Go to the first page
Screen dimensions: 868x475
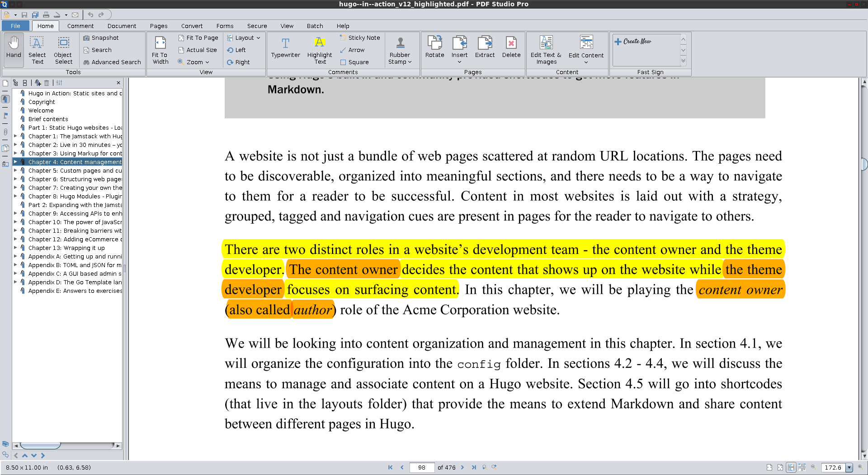pos(390,467)
